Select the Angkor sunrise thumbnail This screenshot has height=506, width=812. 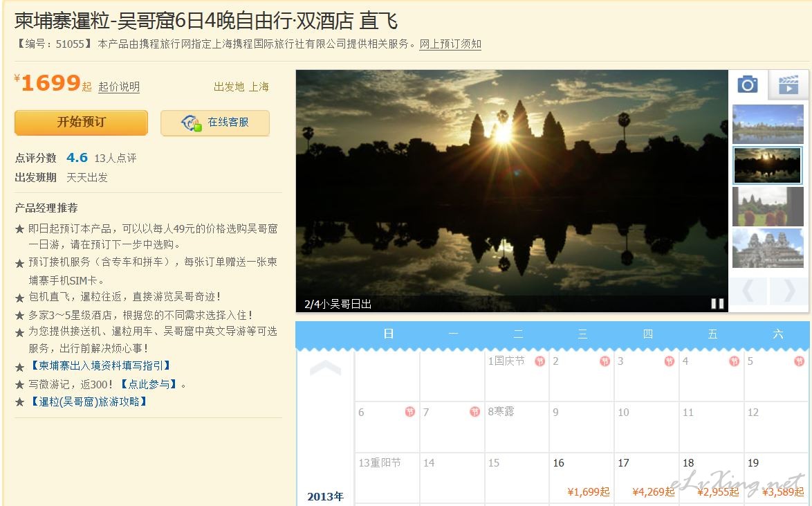(768, 165)
